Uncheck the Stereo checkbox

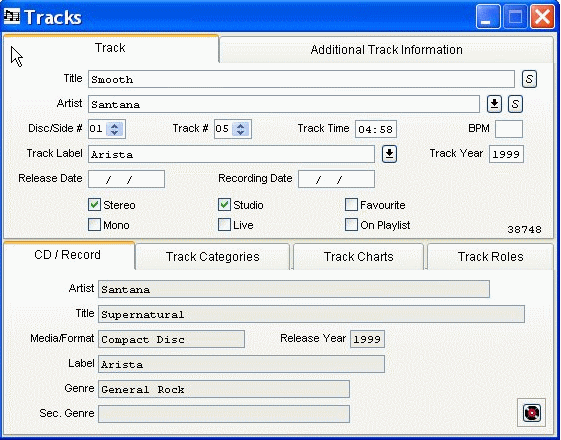tap(94, 205)
